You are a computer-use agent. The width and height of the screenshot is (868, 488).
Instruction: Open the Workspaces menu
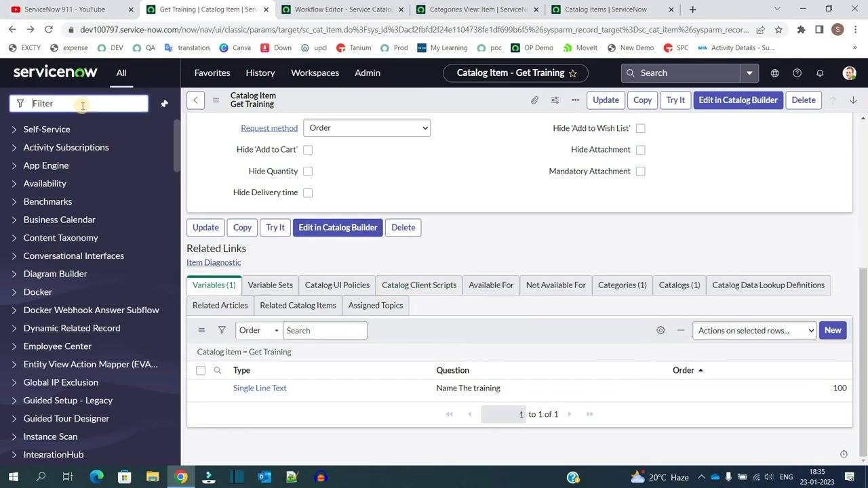[315, 73]
